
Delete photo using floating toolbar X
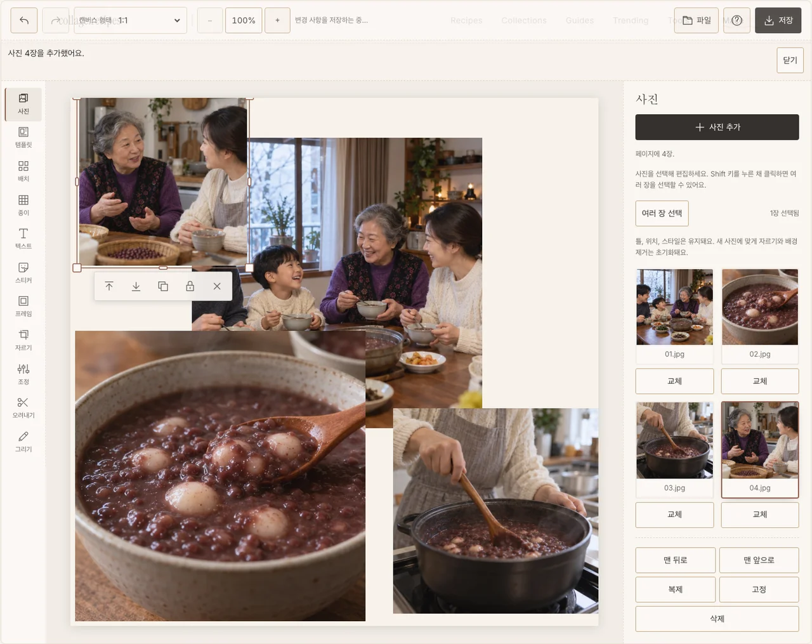pyautogui.click(x=217, y=286)
